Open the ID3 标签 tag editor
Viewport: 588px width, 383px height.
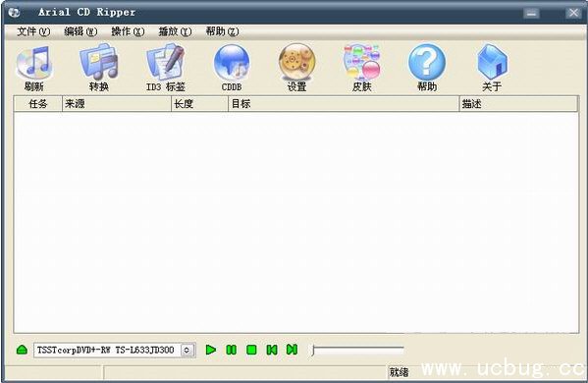pyautogui.click(x=165, y=68)
